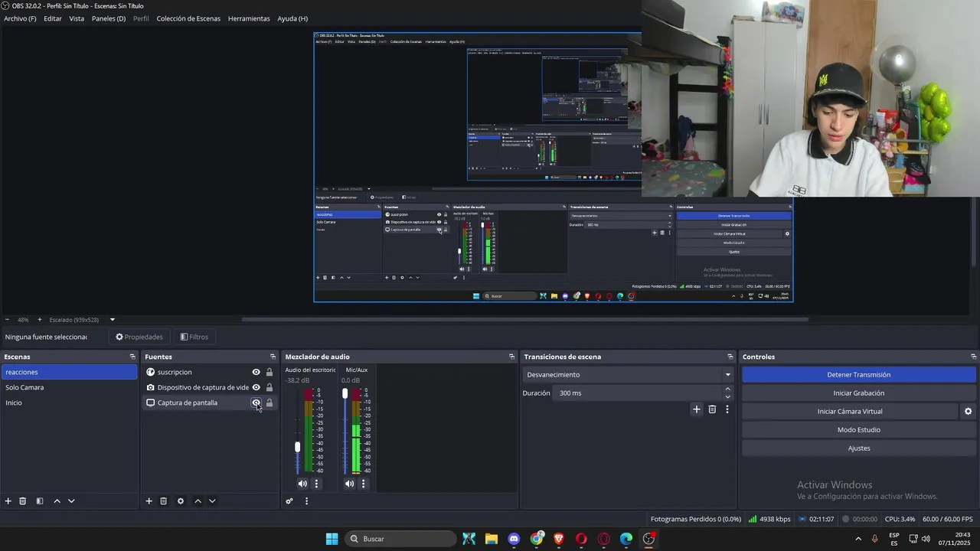The height and width of the screenshot is (551, 980).
Task: Mute Audio del escritorio speaker
Action: [x=302, y=484]
